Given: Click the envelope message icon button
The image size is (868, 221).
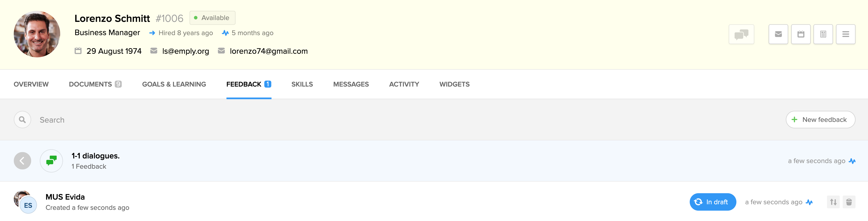Looking at the screenshot, I should click(x=778, y=34).
